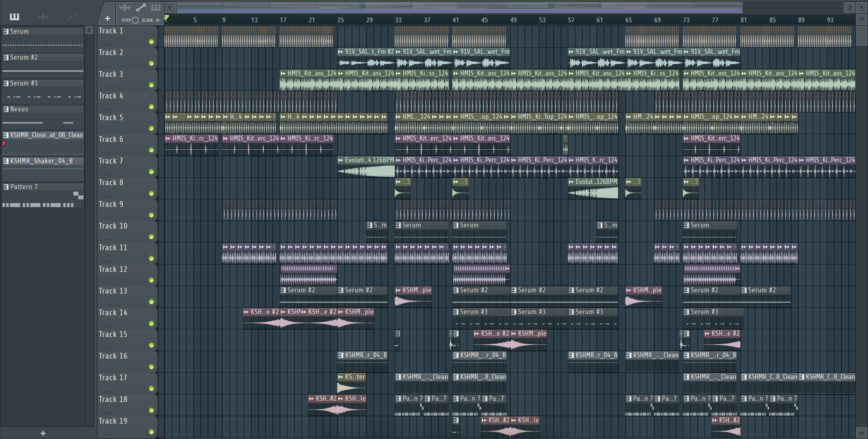Viewport: 868px width, 439px height.
Task: Mute Track 3 with its green LED
Action: 152,85
